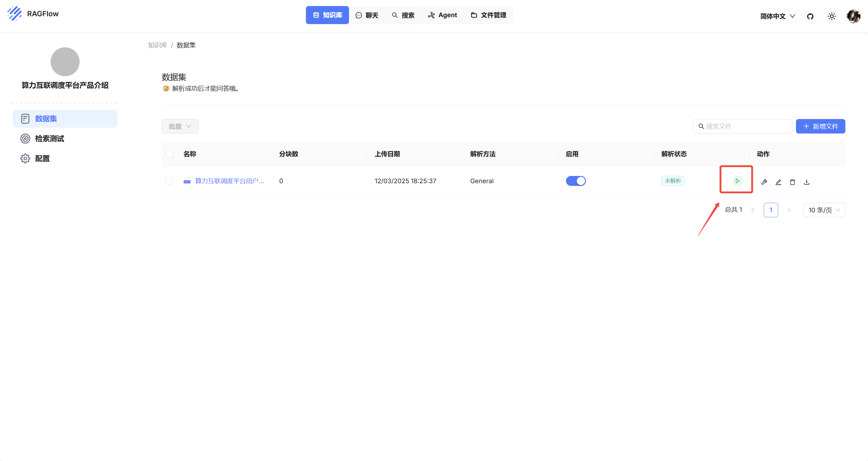Download the file with download icon

click(x=806, y=182)
